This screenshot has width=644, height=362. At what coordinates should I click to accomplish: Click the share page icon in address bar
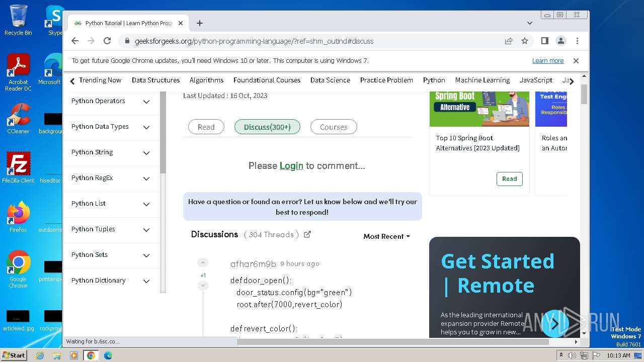tap(509, 41)
